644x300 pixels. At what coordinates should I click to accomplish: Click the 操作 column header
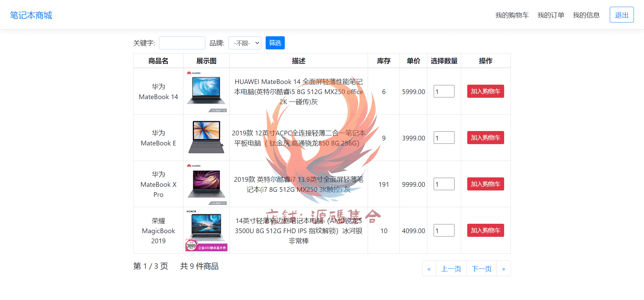click(x=486, y=61)
